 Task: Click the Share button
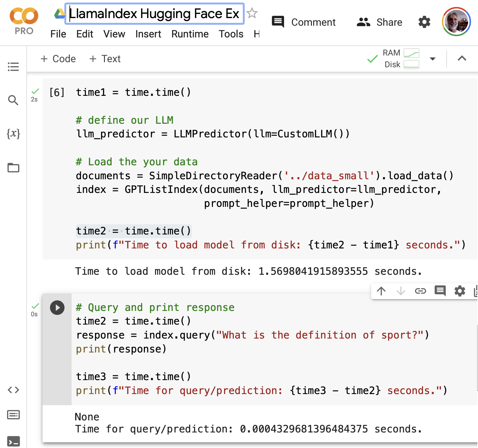379,22
